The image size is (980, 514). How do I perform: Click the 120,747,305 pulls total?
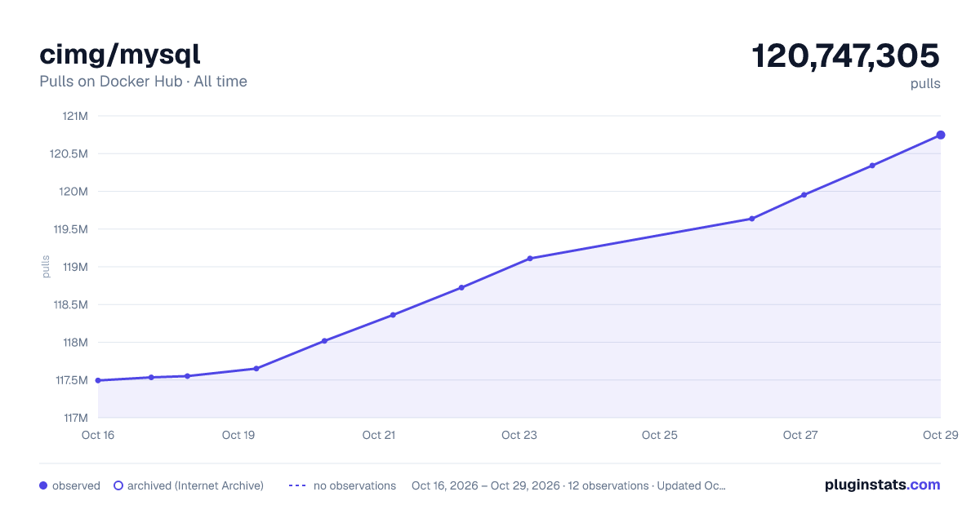(x=845, y=55)
